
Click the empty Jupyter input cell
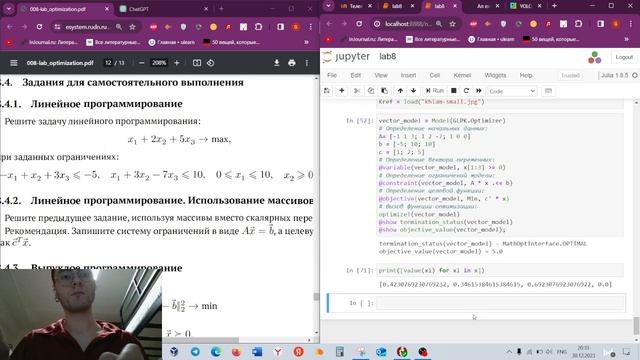[x=500, y=303]
